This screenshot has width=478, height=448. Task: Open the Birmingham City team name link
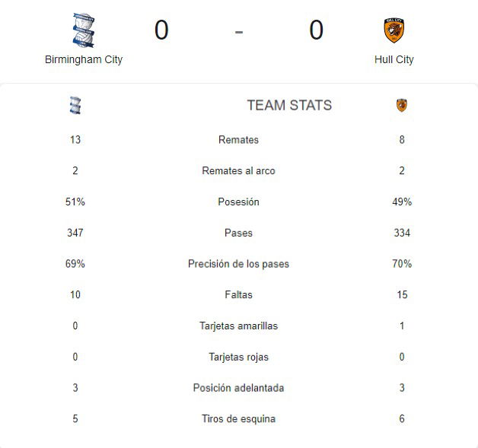(x=84, y=59)
